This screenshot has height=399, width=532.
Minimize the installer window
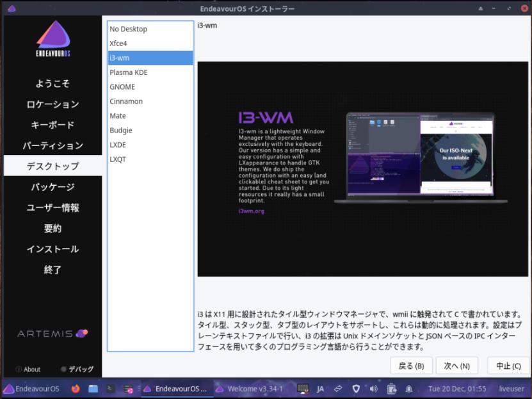tap(494, 8)
